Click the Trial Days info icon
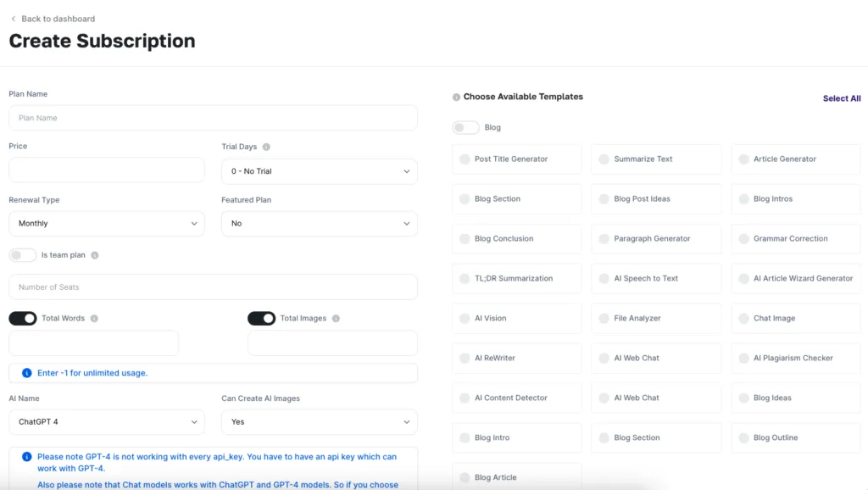Viewport: 868px width, 490px height. pos(266,147)
